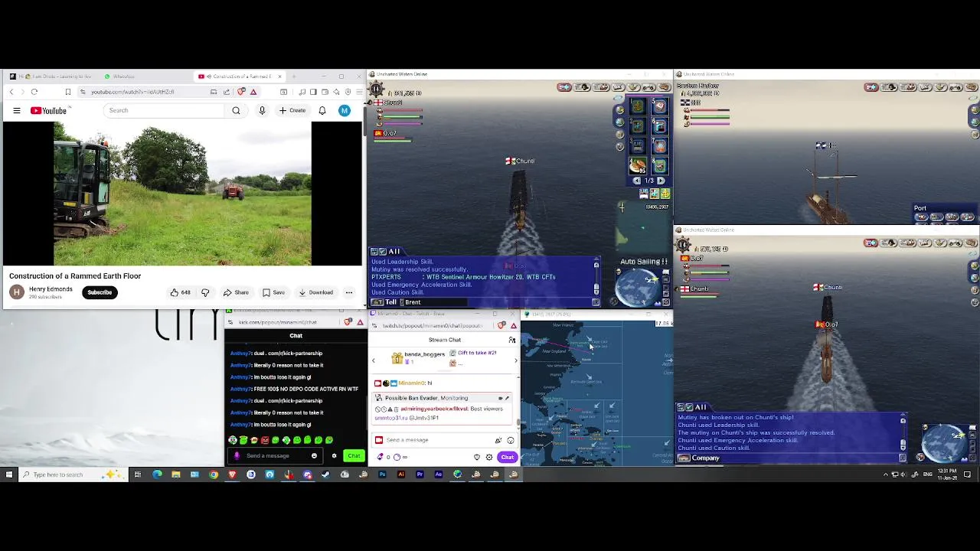Viewport: 980px width, 551px height.
Task: Open the YouTube Create menu
Action: (292, 110)
